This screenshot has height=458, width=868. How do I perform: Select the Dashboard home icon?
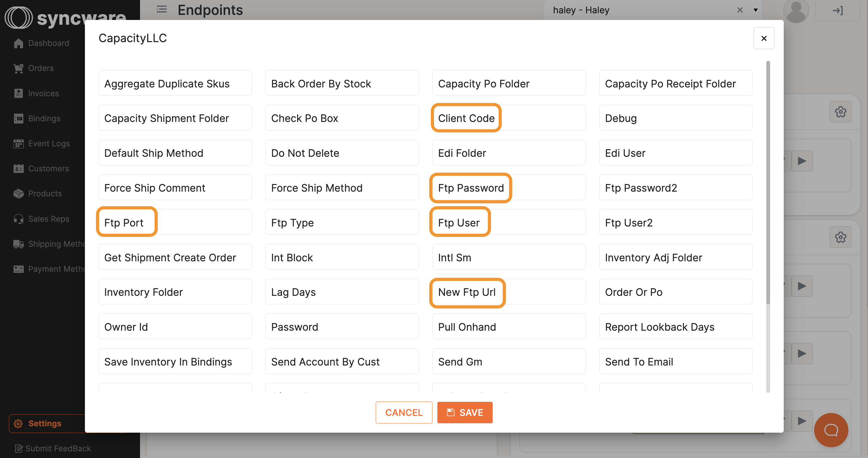click(19, 43)
